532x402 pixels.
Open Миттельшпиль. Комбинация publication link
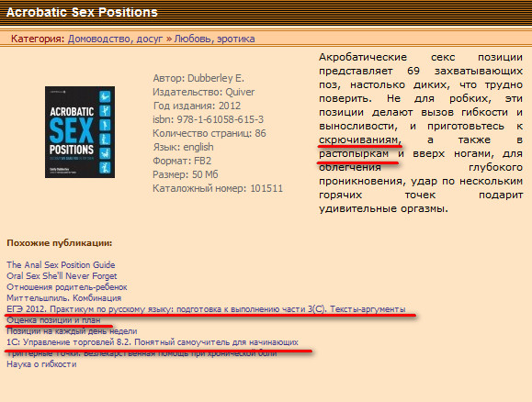click(63, 298)
